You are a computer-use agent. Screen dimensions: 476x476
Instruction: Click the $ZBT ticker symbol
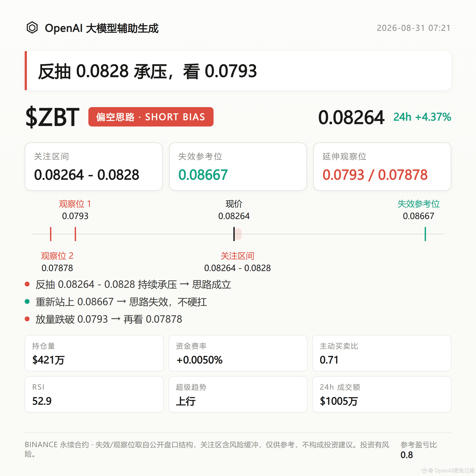click(x=52, y=117)
